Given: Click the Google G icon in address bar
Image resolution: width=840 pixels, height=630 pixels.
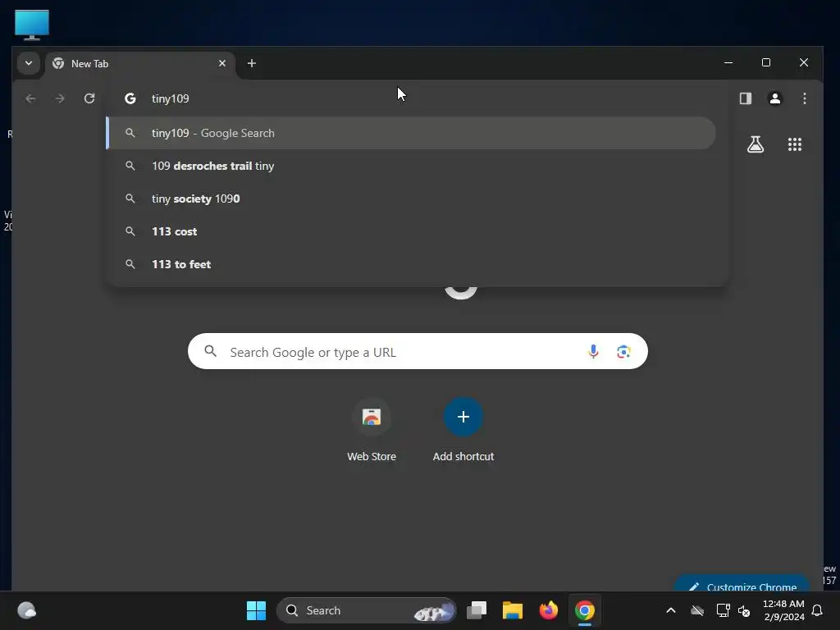Looking at the screenshot, I should click(x=130, y=98).
